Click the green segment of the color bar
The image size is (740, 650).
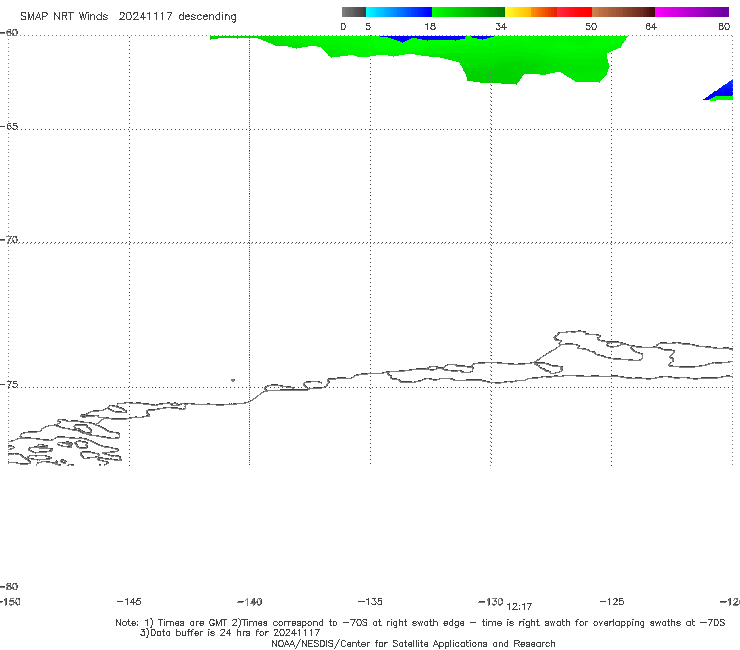(x=468, y=12)
